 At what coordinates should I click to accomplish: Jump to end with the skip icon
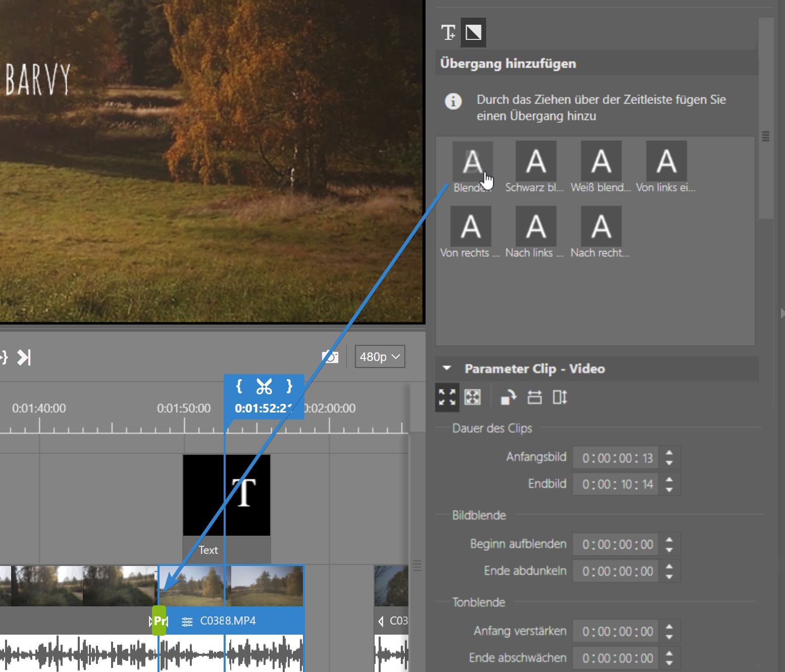click(x=24, y=357)
